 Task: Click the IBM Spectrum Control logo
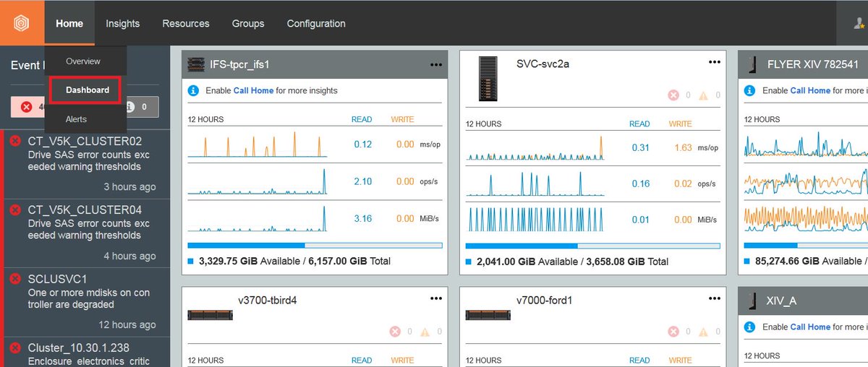pos(22,23)
